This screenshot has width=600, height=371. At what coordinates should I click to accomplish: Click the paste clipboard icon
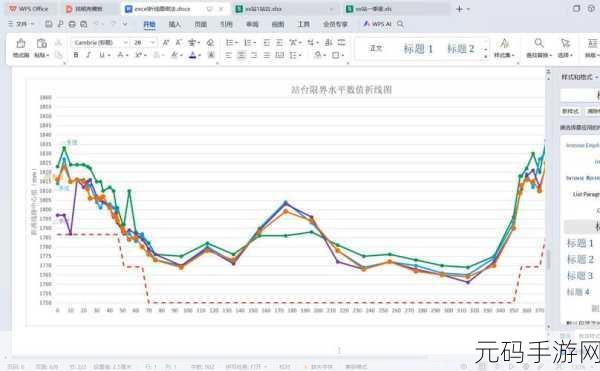[41, 43]
